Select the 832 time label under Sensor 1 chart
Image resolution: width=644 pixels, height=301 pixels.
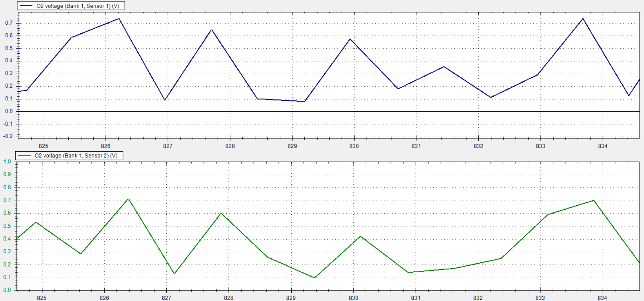478,146
